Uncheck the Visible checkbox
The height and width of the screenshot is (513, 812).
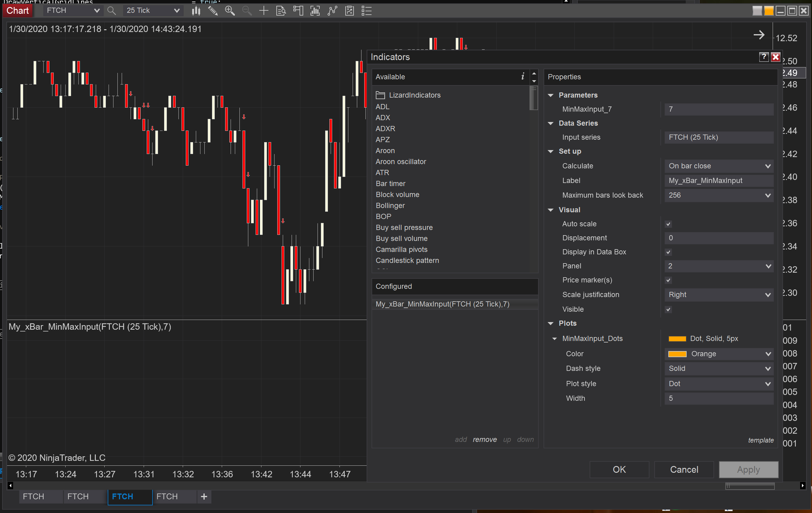(668, 310)
